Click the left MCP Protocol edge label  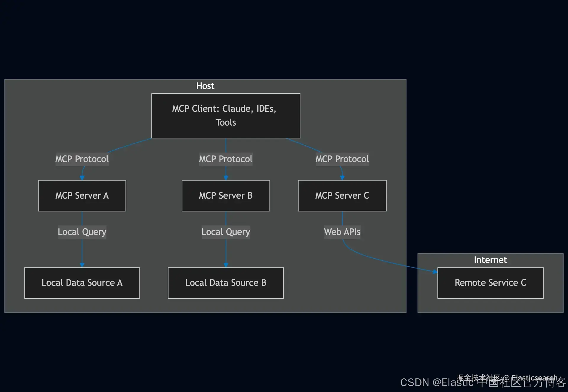tap(82, 159)
